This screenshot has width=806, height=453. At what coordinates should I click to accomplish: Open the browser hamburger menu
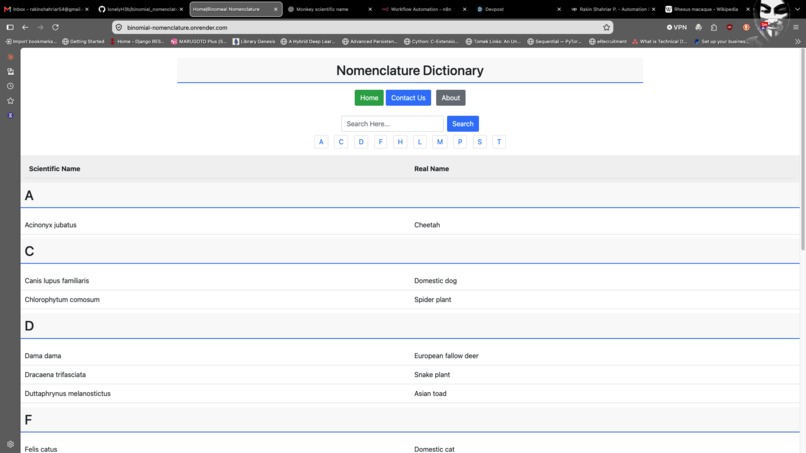(x=796, y=27)
